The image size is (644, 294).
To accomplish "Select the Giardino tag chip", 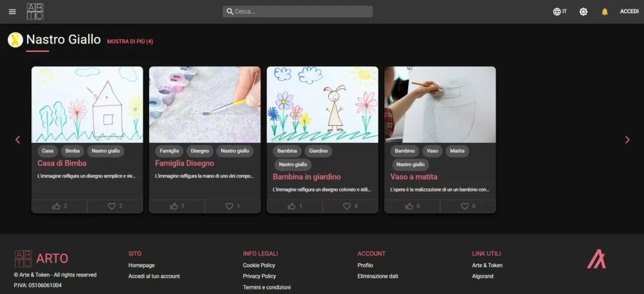I will point(317,151).
